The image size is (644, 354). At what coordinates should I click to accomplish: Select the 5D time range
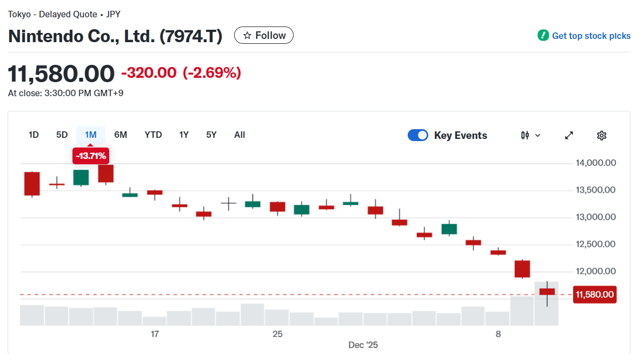62,135
